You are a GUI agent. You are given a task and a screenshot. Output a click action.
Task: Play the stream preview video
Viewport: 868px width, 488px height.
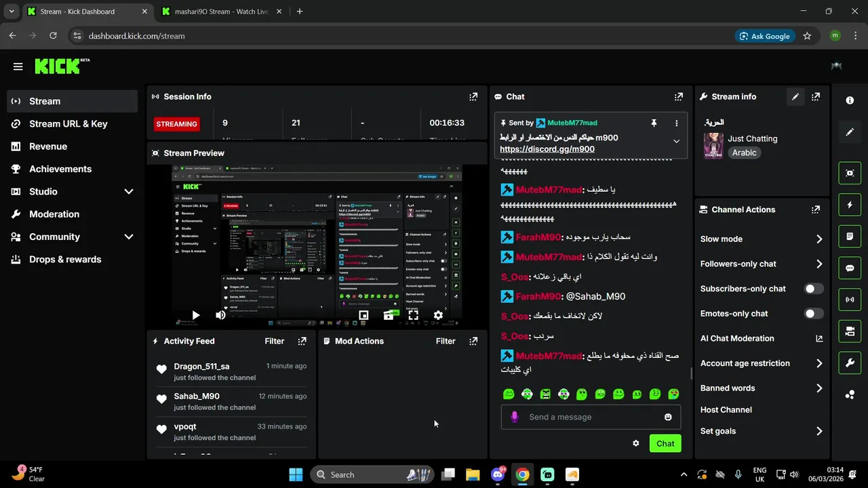pos(195,315)
